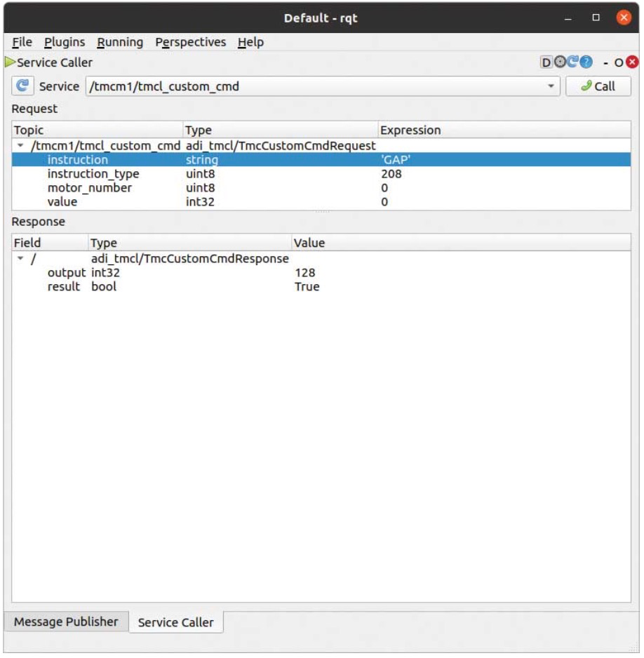Screen dimensions: 644x658
Task: Click the green arrow Service Caller icon
Action: (x=10, y=63)
